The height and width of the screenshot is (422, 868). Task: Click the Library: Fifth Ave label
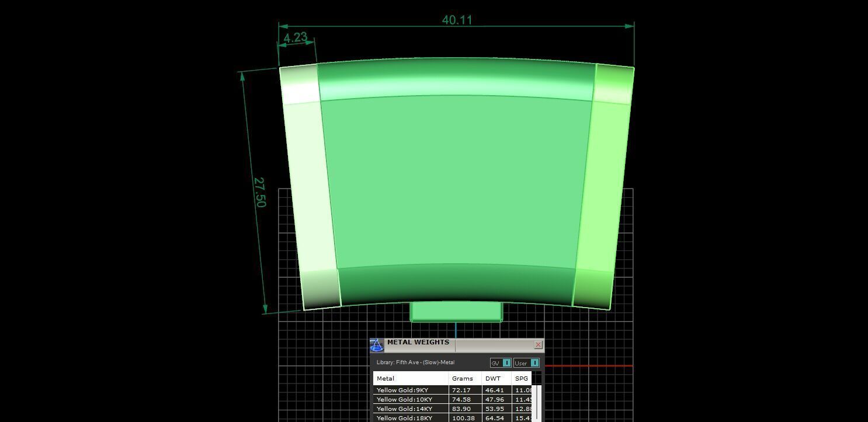[415, 362]
